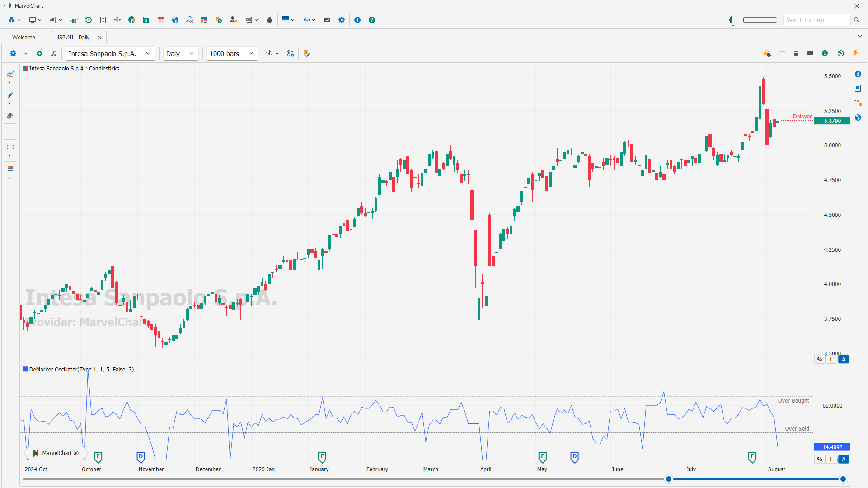This screenshot has width=868, height=488.
Task: Click the blue globe icon in top toolbar
Action: (175, 20)
